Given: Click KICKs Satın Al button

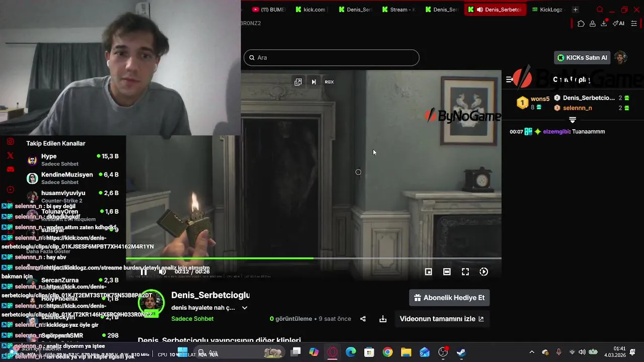Looking at the screenshot, I should 582,58.
